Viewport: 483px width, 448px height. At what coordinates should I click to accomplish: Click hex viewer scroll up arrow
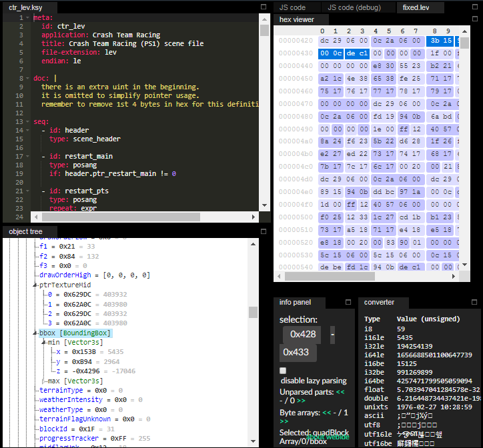pos(464,31)
